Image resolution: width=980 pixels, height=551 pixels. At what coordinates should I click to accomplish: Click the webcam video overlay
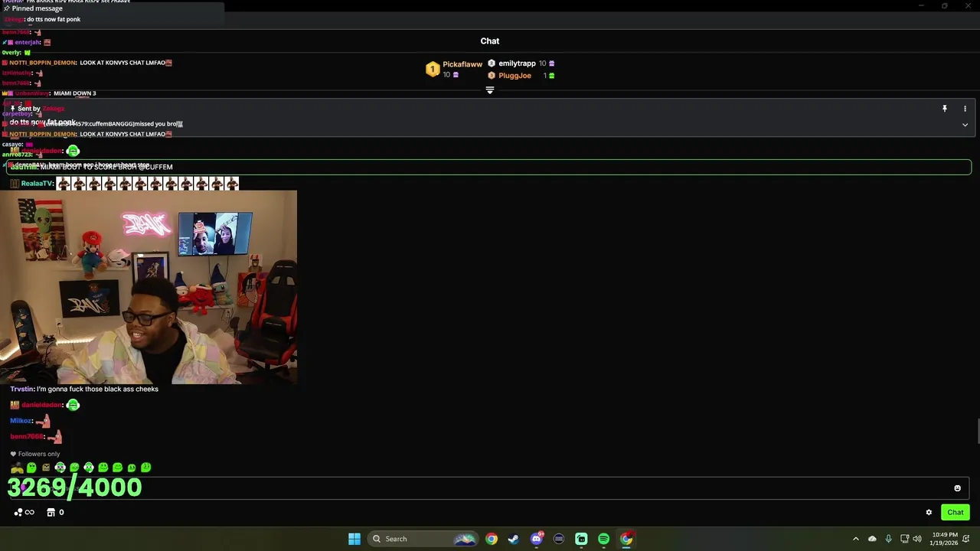coord(149,287)
